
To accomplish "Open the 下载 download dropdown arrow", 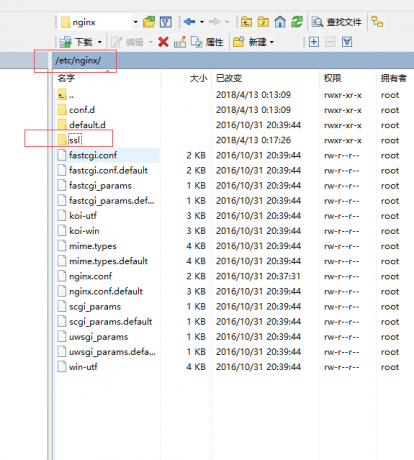I will (99, 42).
